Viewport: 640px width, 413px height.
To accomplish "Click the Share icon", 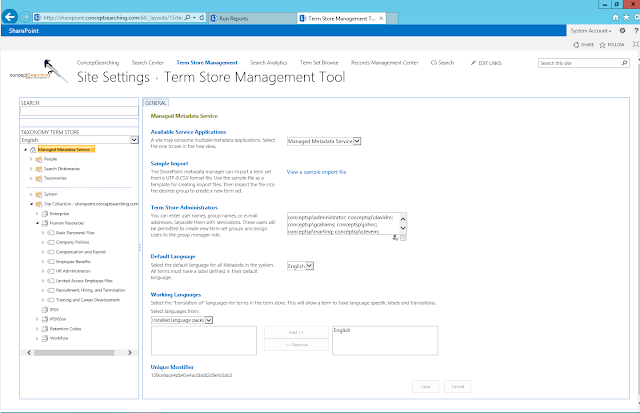I will (x=576, y=44).
